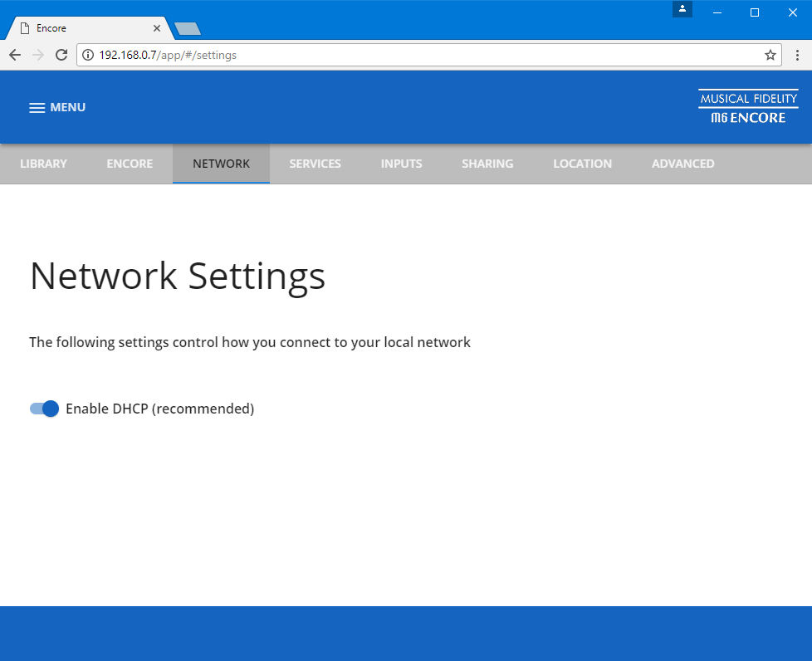Click the Chrome user profile icon
This screenshot has height=661, width=812.
pos(682,9)
